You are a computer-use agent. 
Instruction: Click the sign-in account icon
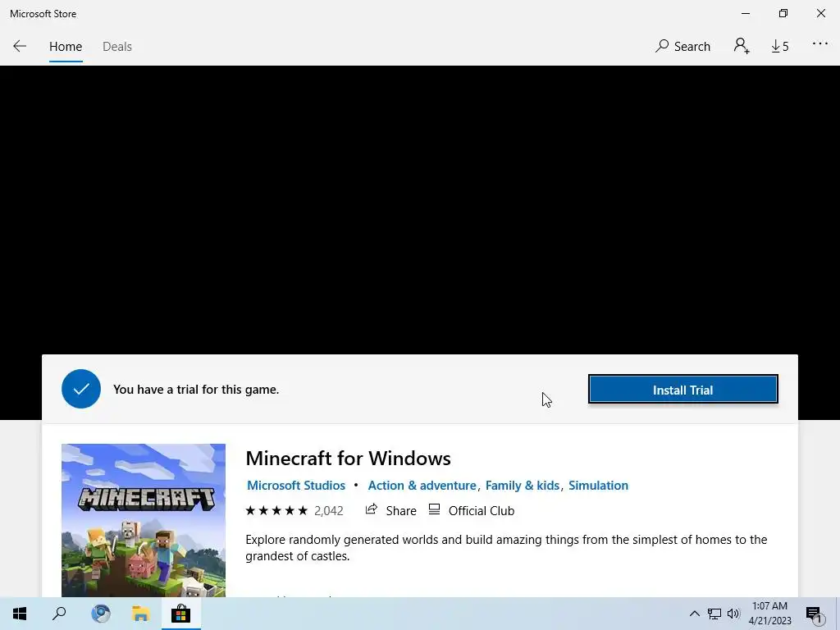[x=742, y=46]
